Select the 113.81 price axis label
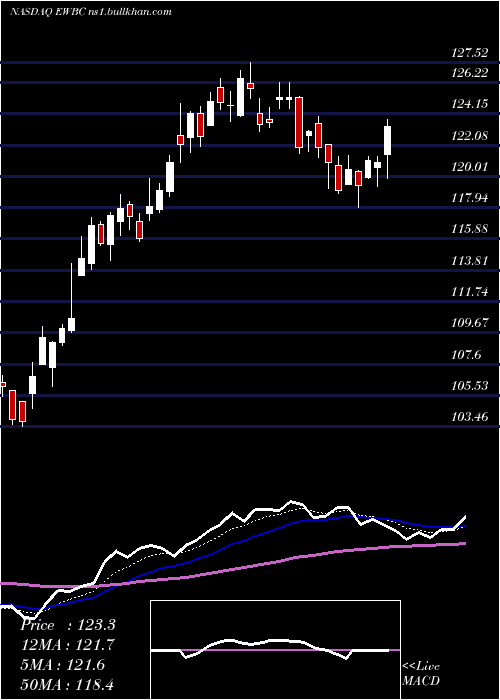 [469, 261]
